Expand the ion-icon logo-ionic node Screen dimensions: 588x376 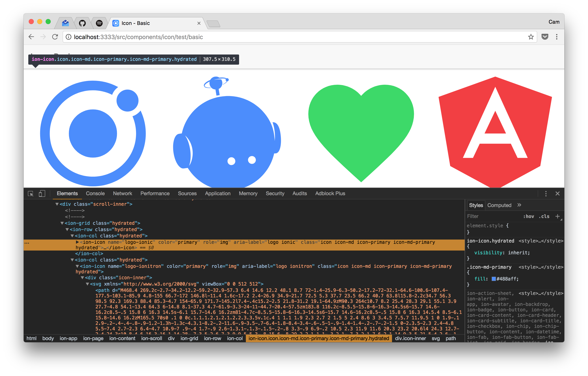(77, 242)
